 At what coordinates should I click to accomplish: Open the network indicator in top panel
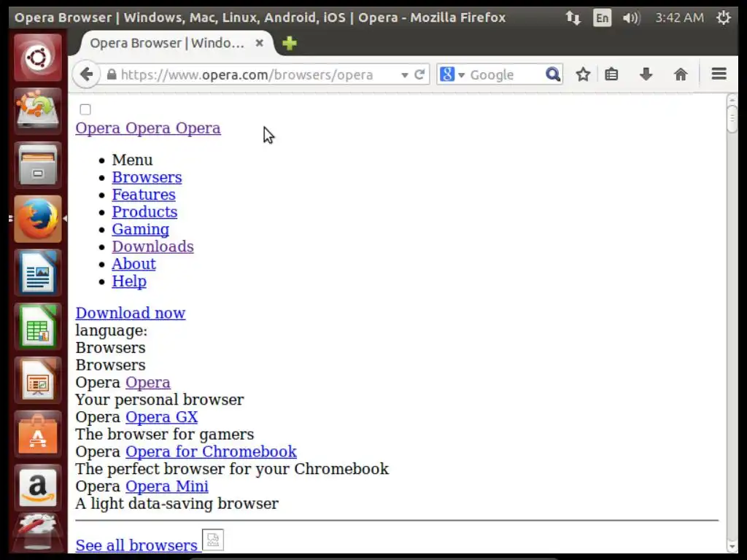coord(573,18)
